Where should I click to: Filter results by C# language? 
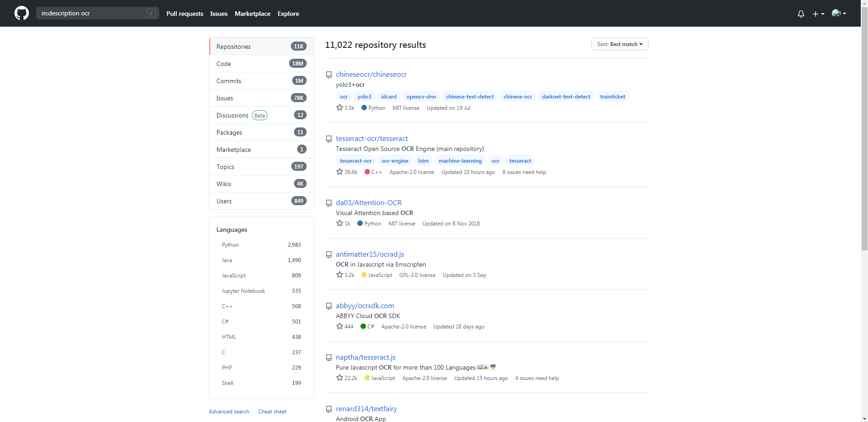click(x=261, y=322)
